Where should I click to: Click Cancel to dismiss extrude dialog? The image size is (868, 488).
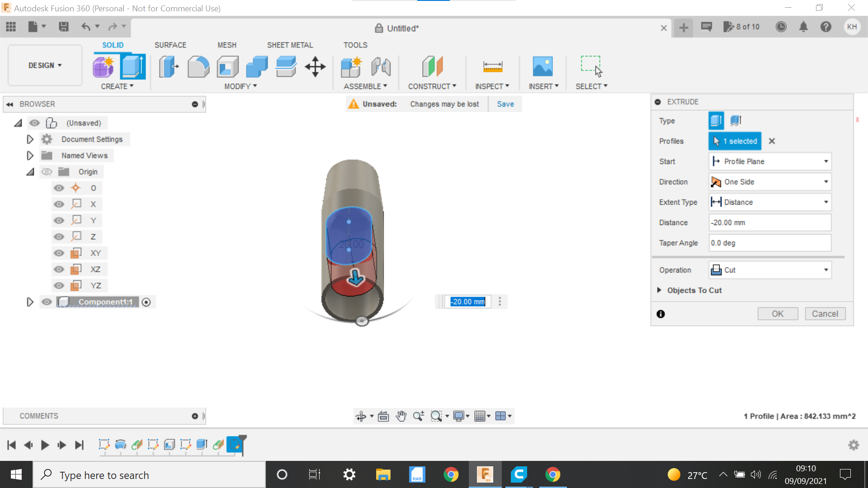coord(825,313)
